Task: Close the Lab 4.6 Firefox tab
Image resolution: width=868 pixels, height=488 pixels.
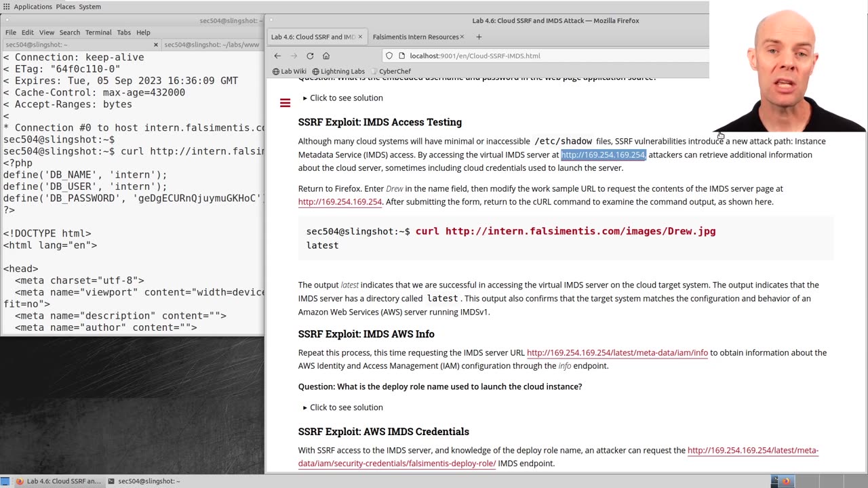Action: pos(360,37)
